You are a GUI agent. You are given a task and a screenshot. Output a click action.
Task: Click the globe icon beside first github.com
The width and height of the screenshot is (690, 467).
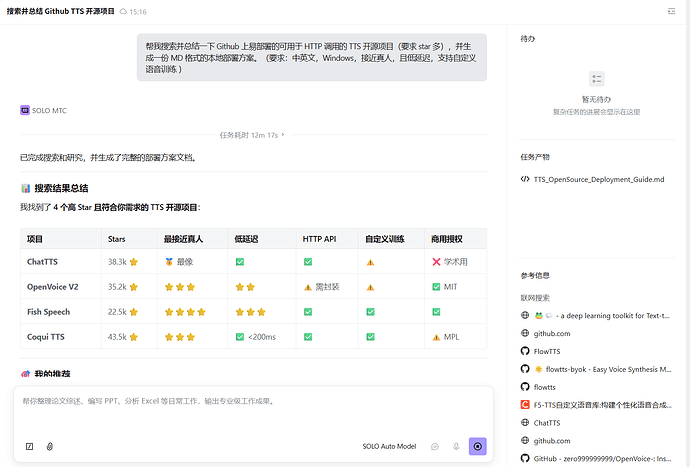tap(525, 333)
